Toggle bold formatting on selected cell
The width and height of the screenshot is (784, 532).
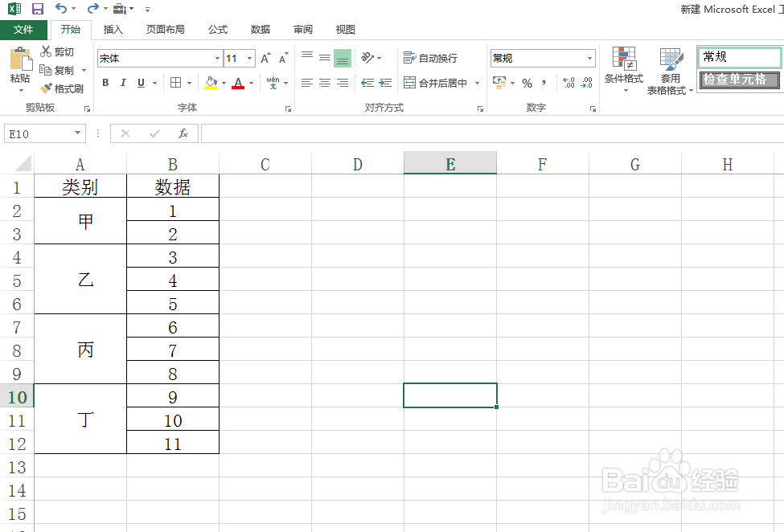[105, 83]
